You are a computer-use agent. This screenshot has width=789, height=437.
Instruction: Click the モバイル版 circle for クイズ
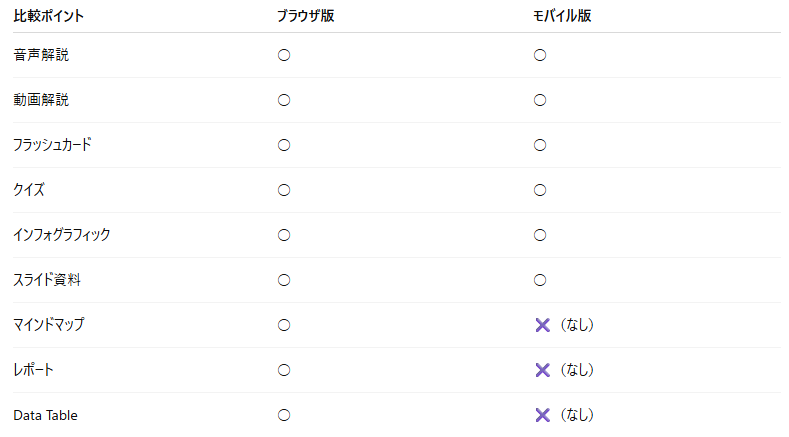540,190
